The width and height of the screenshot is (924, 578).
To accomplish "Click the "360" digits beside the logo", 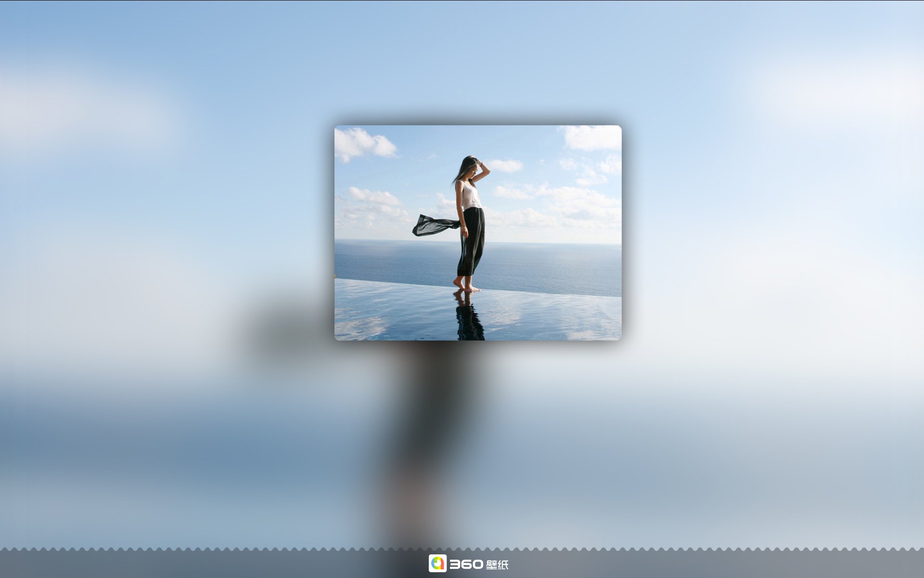I will [466, 564].
